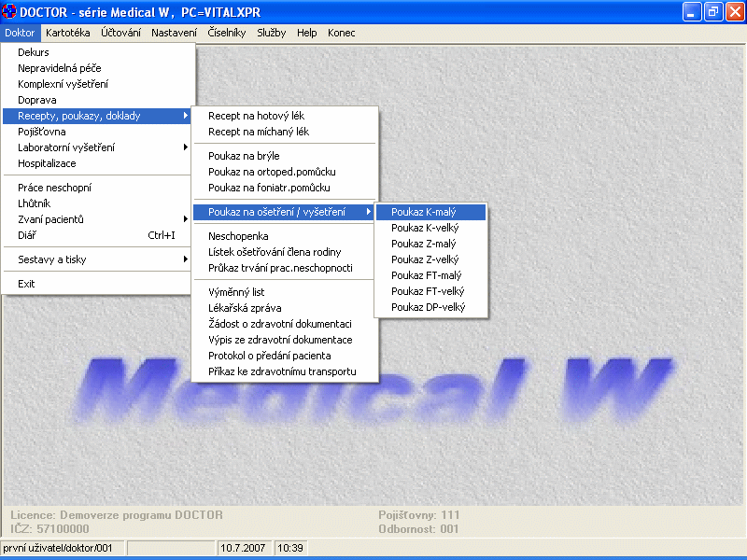Open Diář from the menu
747x560 pixels.
97,235
